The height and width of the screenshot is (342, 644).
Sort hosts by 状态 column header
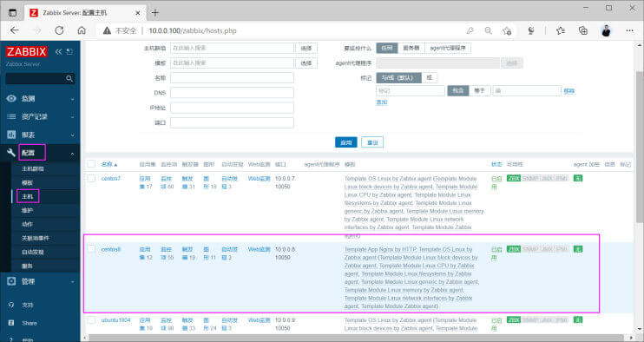[x=496, y=164]
